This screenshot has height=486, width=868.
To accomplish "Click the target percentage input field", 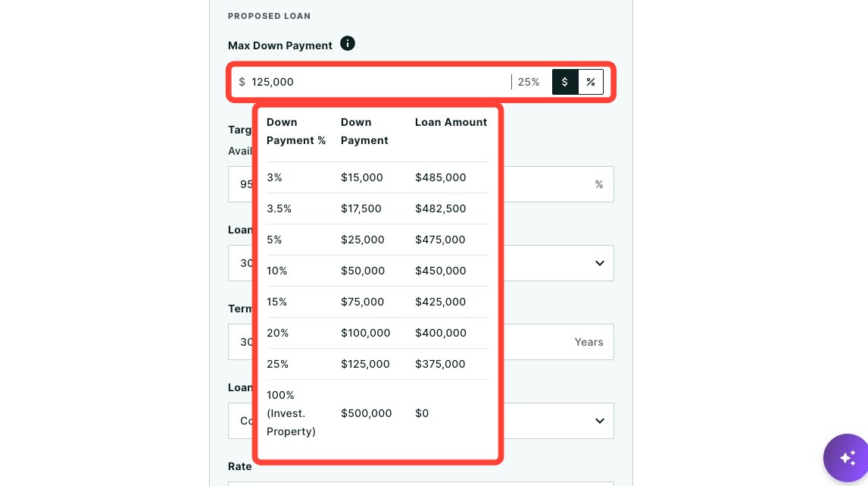I will click(420, 184).
